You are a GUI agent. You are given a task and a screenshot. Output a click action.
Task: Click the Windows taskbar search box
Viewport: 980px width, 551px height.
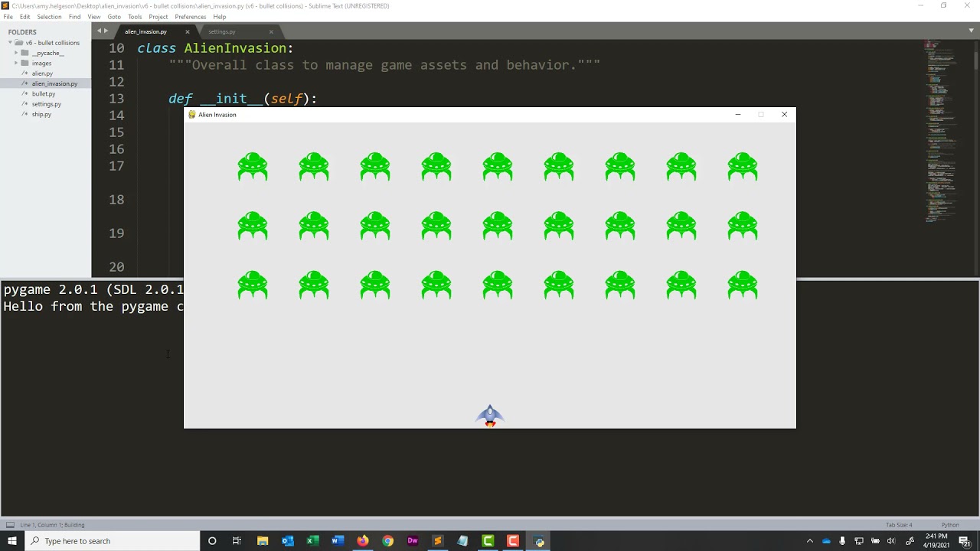113,541
